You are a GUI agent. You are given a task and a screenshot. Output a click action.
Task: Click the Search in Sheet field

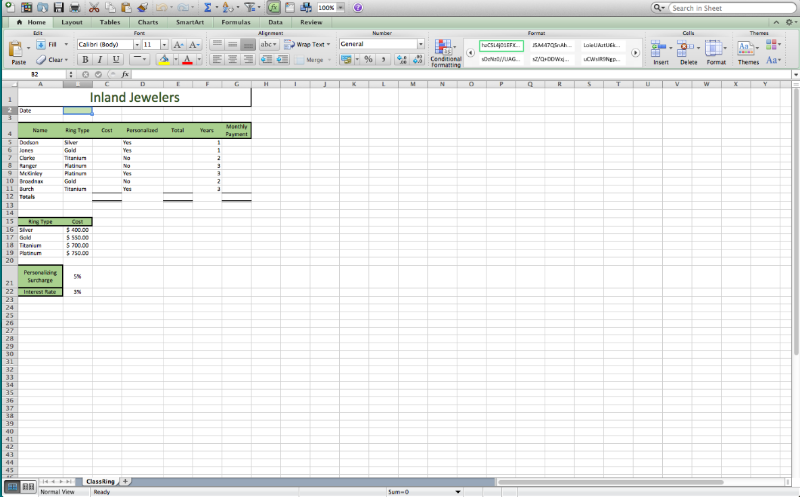(732, 8)
